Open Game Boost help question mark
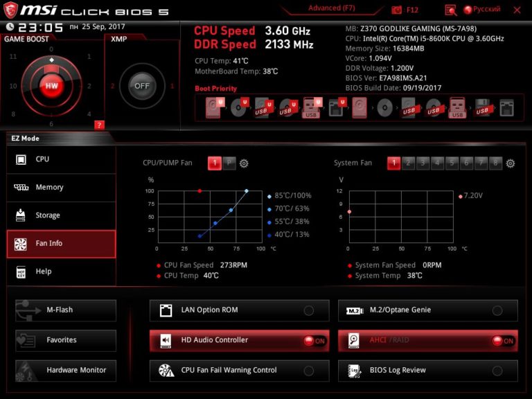The image size is (532, 399). (x=99, y=125)
